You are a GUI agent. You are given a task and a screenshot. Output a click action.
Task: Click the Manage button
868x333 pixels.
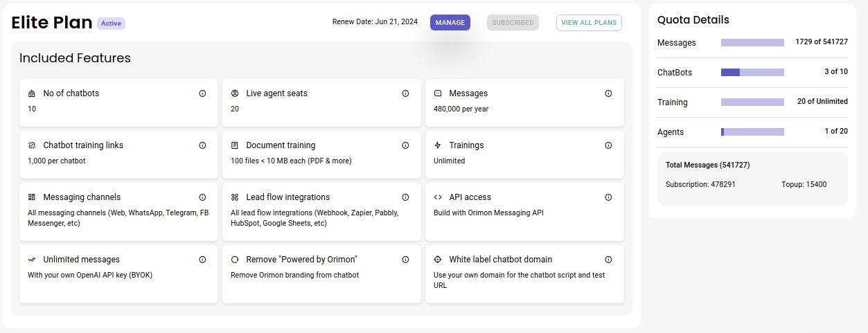pyautogui.click(x=450, y=23)
